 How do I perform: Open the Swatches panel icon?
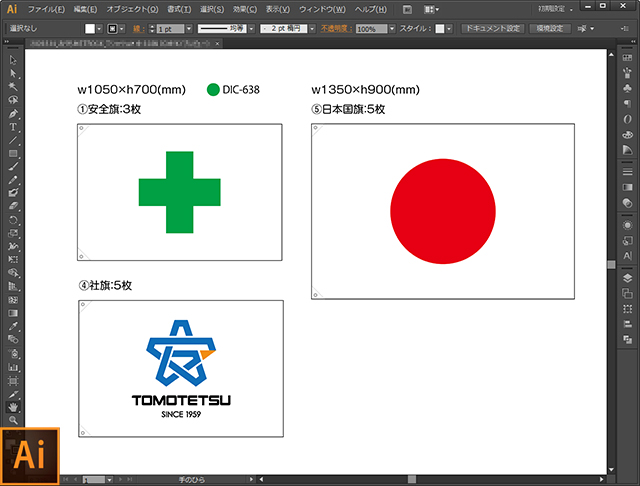tap(627, 58)
